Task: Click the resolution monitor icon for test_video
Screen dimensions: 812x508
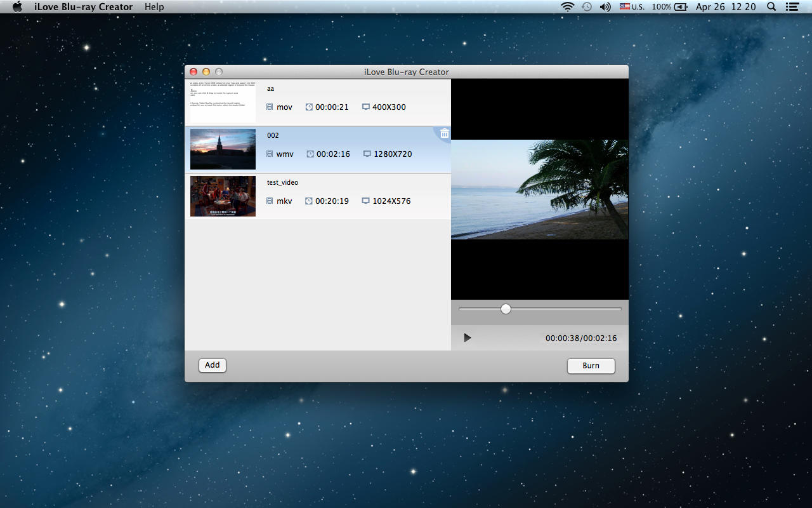Action: (x=365, y=201)
